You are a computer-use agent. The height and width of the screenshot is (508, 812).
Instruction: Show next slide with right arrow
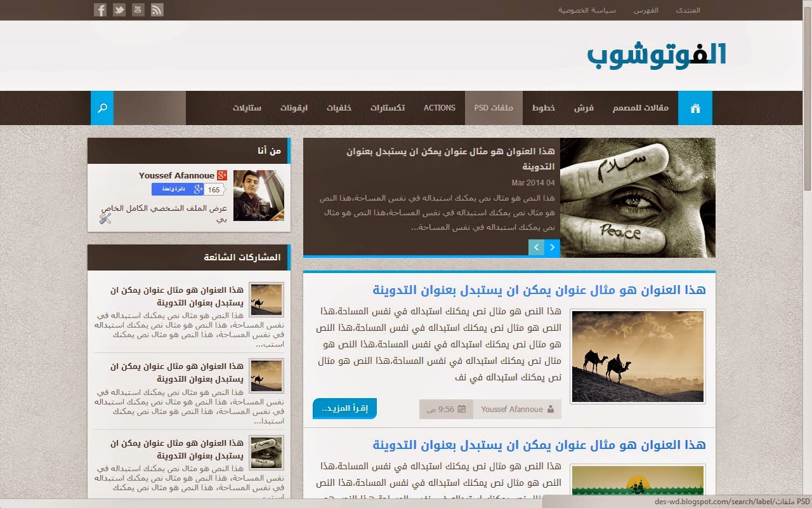(x=552, y=247)
